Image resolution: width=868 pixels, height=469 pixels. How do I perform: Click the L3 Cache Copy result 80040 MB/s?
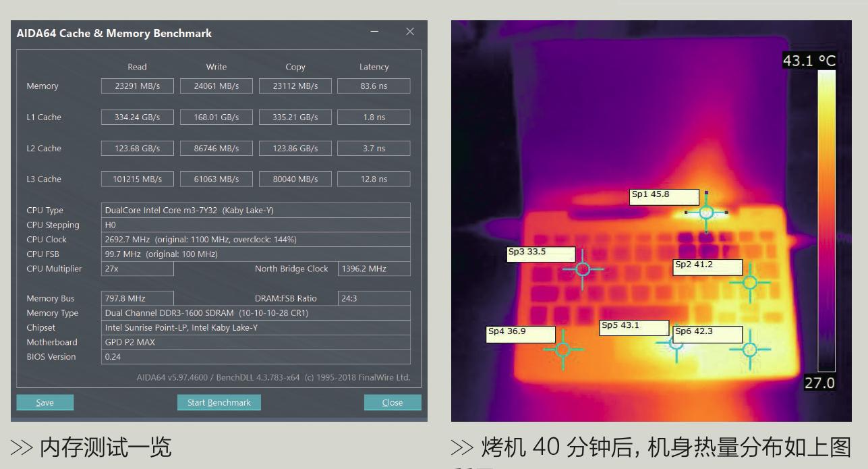tap(295, 179)
